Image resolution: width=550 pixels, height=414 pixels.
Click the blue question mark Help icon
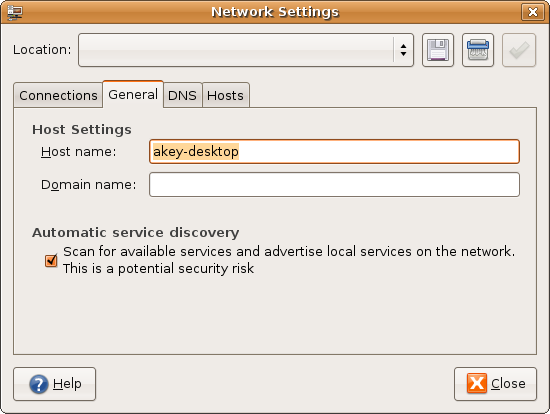tap(39, 384)
